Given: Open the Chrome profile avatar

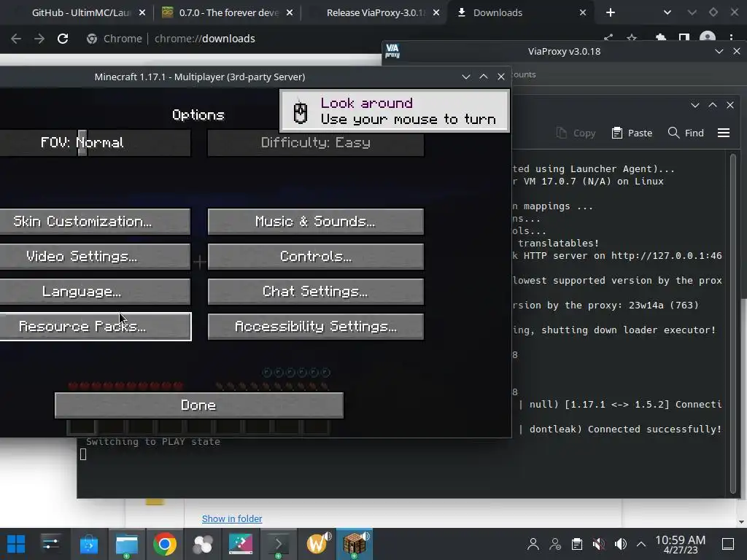Looking at the screenshot, I should click(x=708, y=37).
